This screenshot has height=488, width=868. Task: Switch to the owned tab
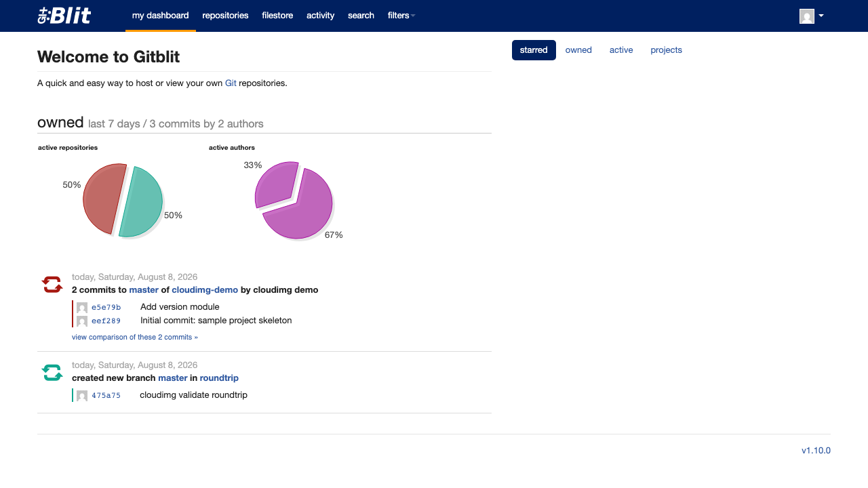pos(578,50)
